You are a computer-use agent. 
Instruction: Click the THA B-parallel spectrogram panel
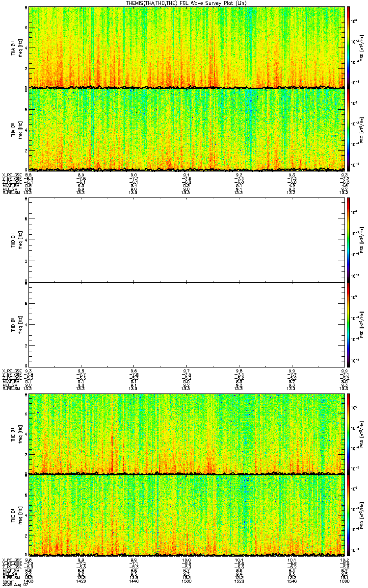click(x=186, y=130)
